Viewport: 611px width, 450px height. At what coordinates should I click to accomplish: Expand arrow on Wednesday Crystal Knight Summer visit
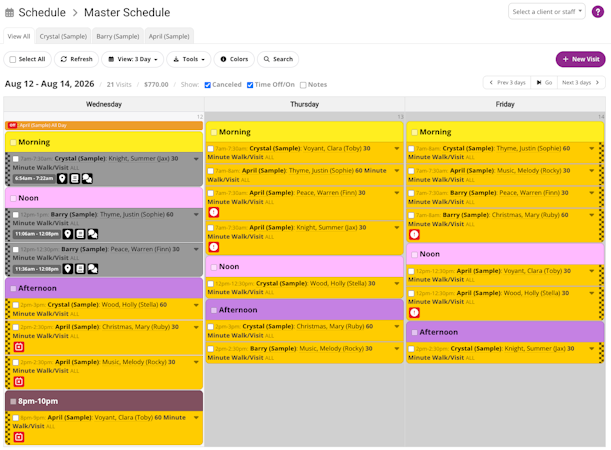[x=196, y=159]
